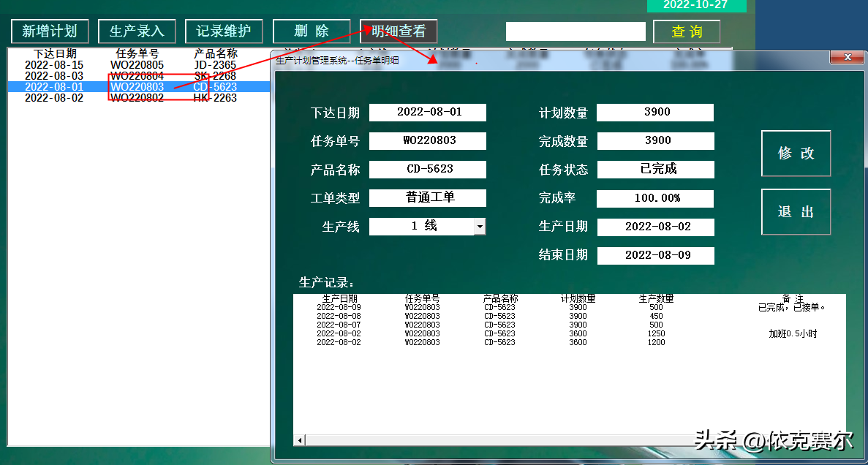Screen dimensions: 868x465
Task: Select production record with quantity 1200
Action: click(569, 343)
